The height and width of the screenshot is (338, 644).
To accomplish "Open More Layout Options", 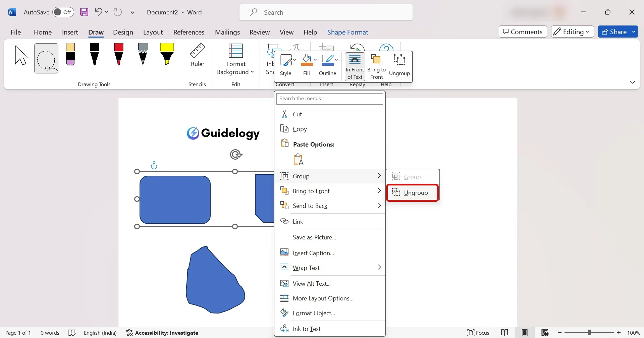I will click(330, 298).
